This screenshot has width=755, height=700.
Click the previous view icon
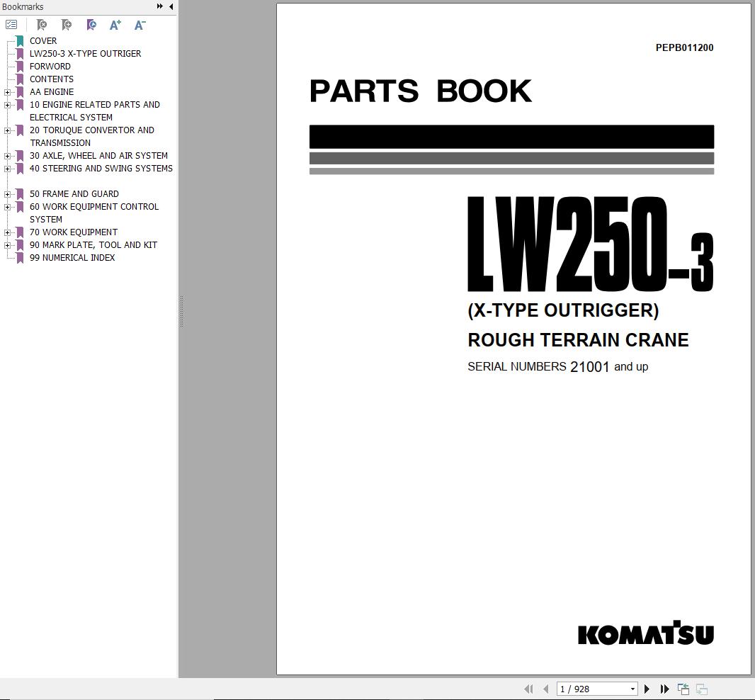click(683, 688)
